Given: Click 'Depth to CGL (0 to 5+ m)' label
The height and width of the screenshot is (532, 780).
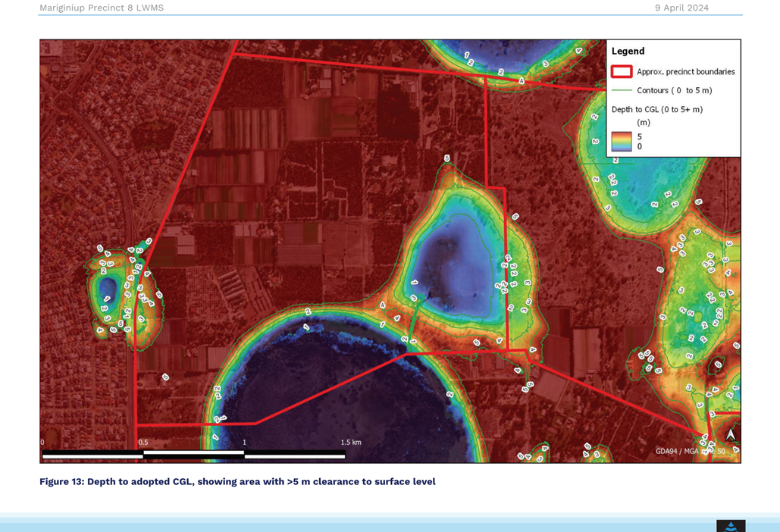Looking at the screenshot, I should point(657,109).
